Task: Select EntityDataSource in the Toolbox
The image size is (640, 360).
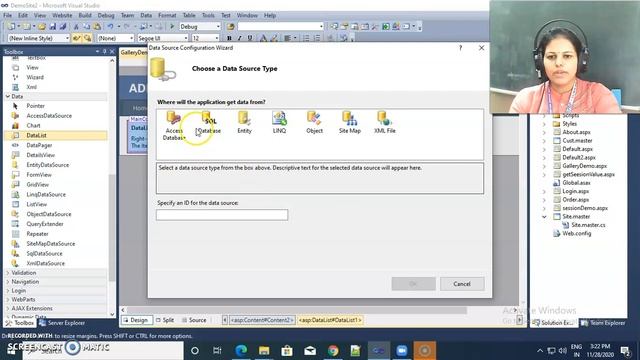Action: (x=48, y=165)
